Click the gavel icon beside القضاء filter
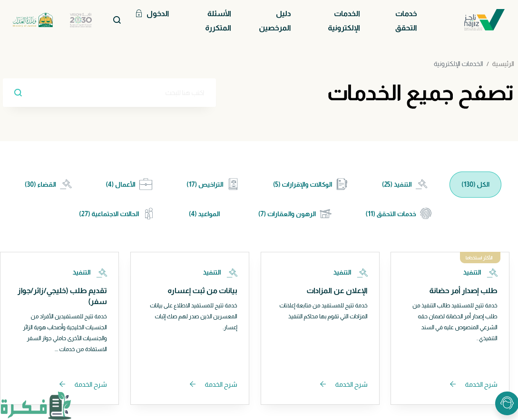The width and height of the screenshot is (518, 420). click(66, 184)
